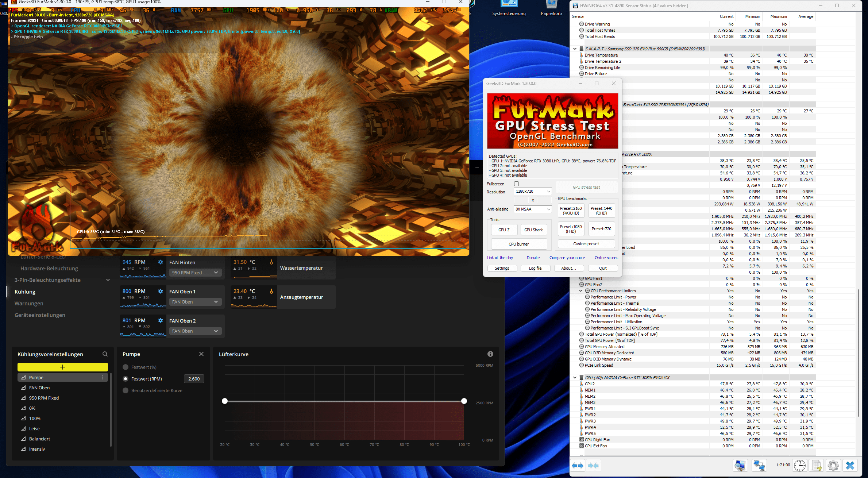Screen dimensions: 868x478
Task: Select Festwert (%) radio option
Action: click(126, 367)
